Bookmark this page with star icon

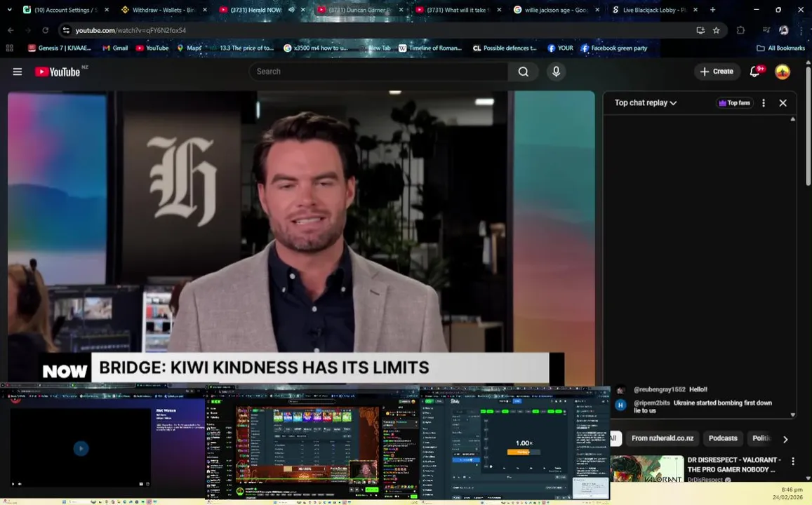coord(716,31)
